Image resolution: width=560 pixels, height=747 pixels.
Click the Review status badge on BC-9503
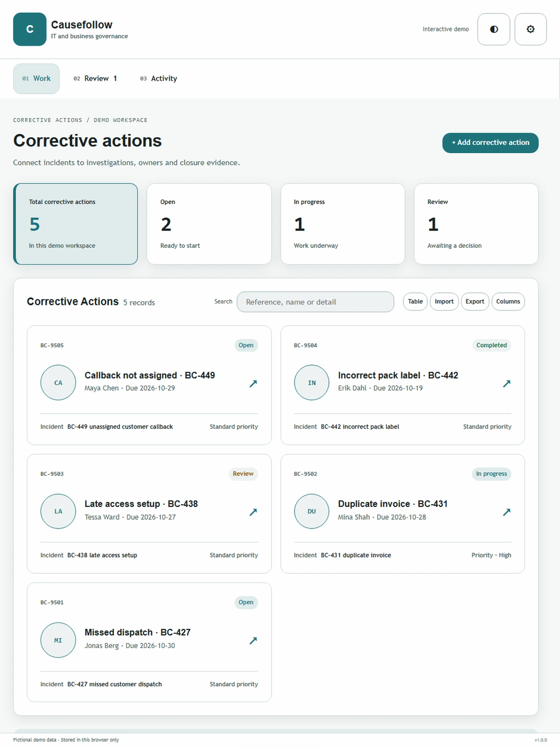click(243, 473)
